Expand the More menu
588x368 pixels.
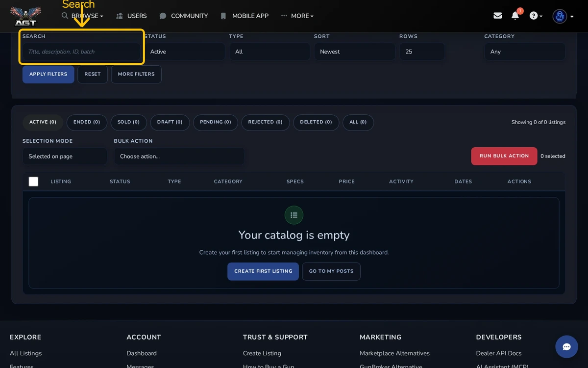(x=297, y=16)
